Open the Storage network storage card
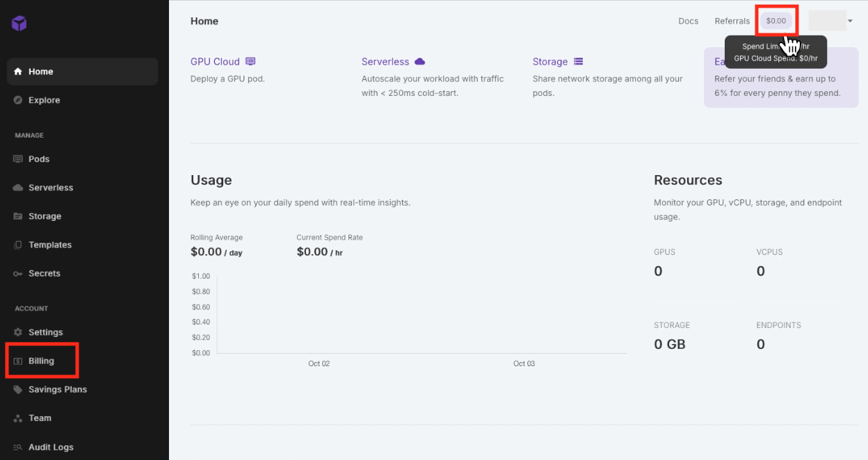Viewport: 868px width, 460px height. pyautogui.click(x=550, y=62)
